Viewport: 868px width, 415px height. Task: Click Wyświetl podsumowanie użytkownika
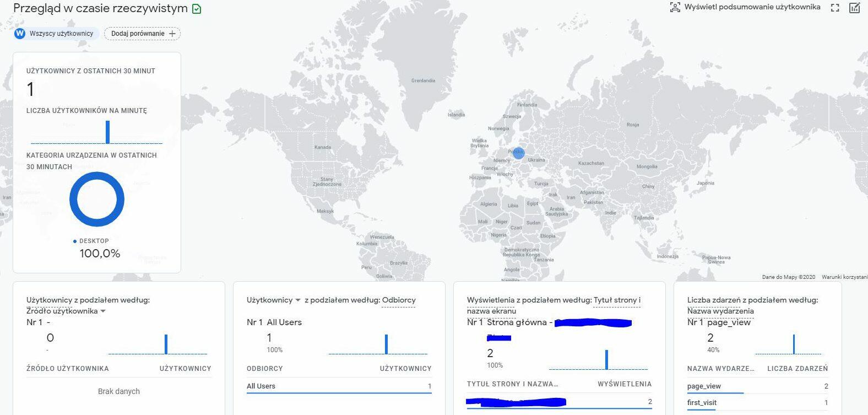(752, 7)
